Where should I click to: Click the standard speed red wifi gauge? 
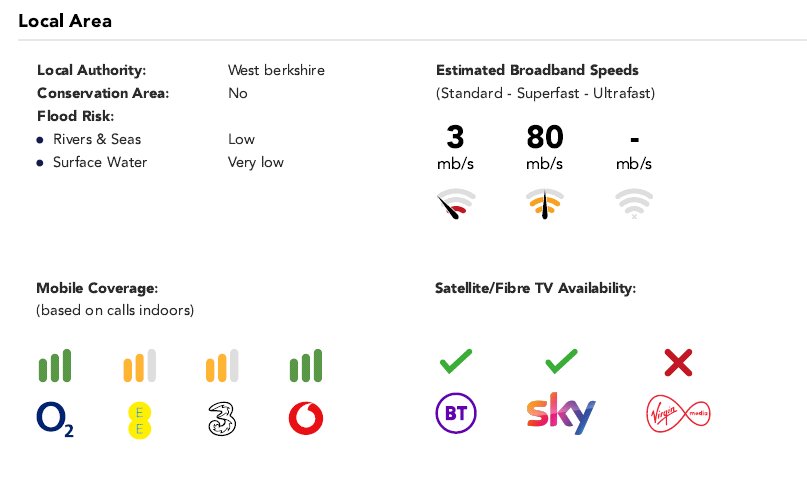455,204
